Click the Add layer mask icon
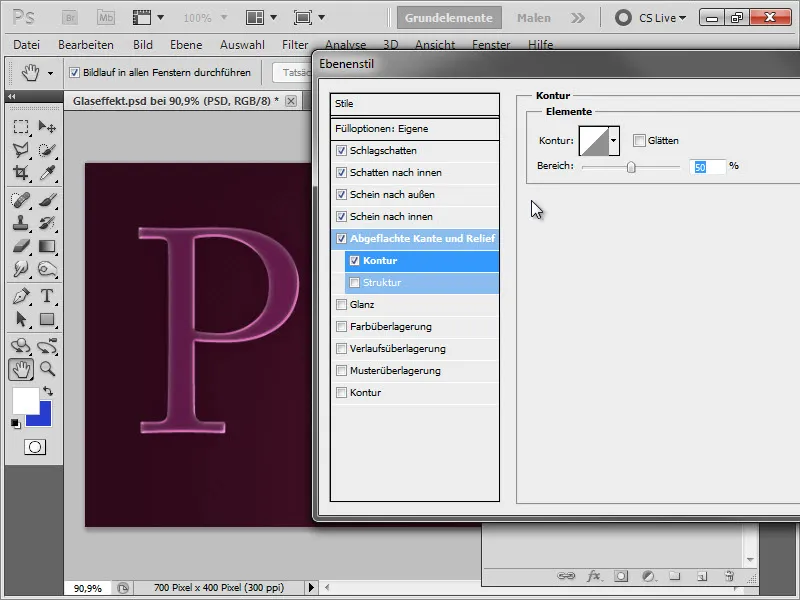 click(621, 576)
